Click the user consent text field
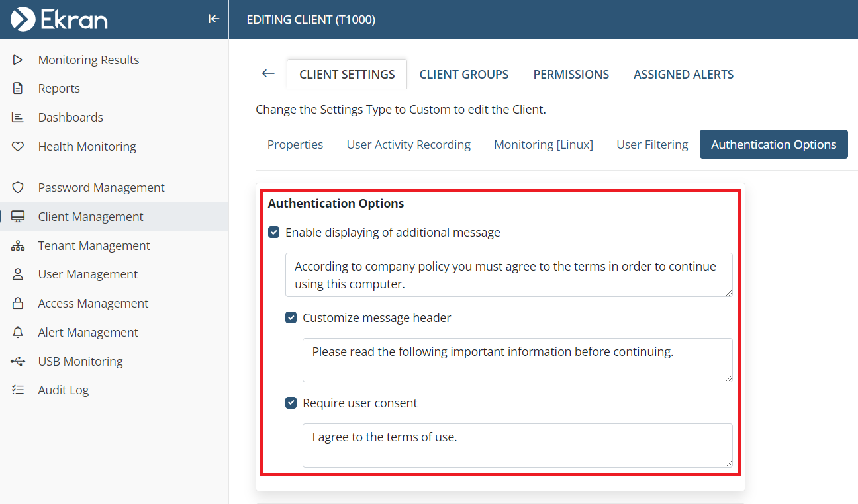The height and width of the screenshot is (504, 858). click(x=517, y=445)
